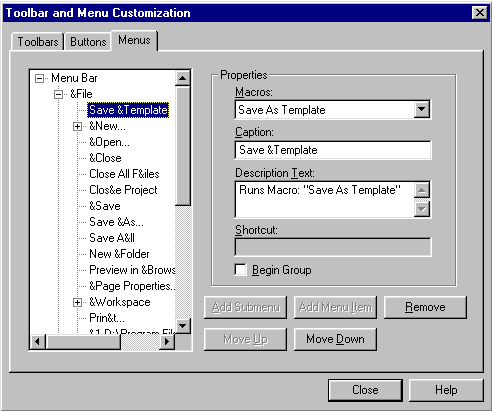This screenshot has height=411, width=492.
Task: Close the dialog with Close button
Action: click(365, 390)
